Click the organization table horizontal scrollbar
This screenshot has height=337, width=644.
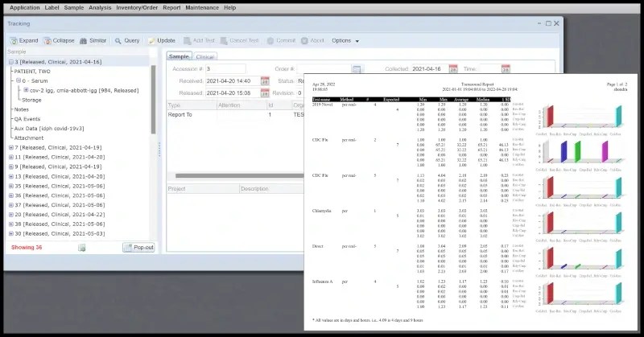click(x=239, y=175)
